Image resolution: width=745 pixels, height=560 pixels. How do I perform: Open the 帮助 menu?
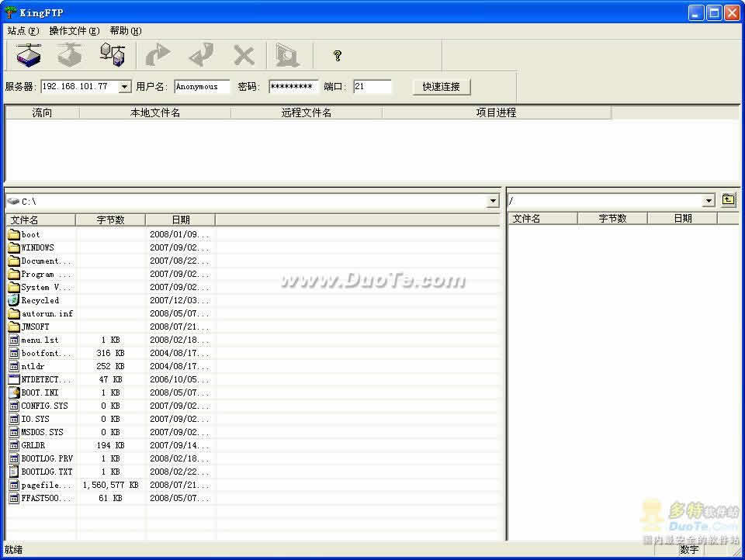point(126,31)
